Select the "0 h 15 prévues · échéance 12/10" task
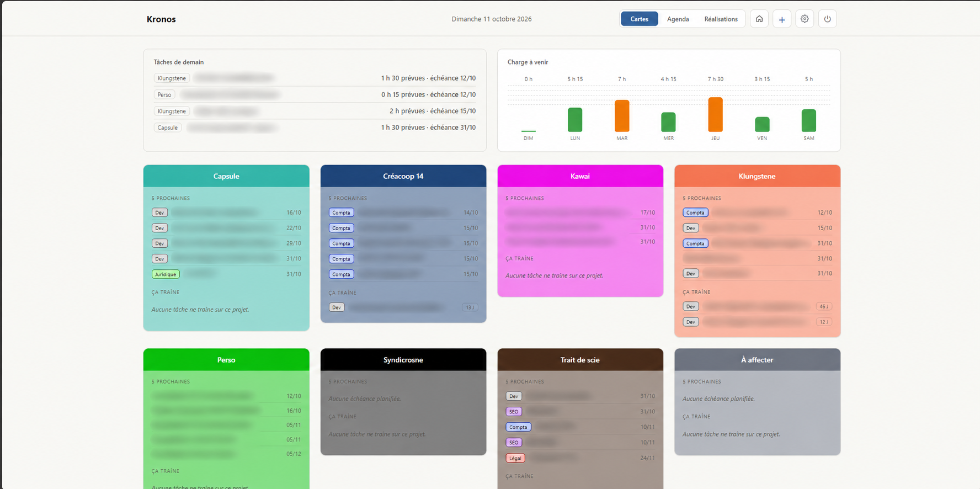Image resolution: width=980 pixels, height=489 pixels. 315,94
